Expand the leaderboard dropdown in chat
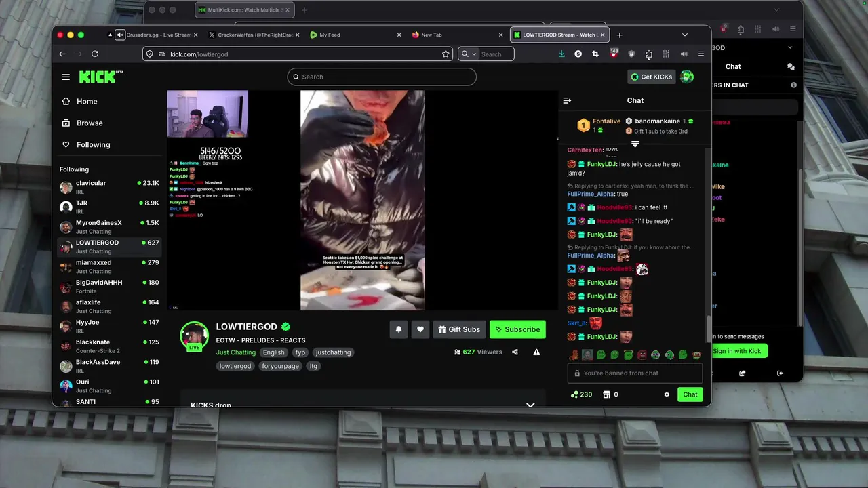The image size is (868, 488). pyautogui.click(x=635, y=144)
